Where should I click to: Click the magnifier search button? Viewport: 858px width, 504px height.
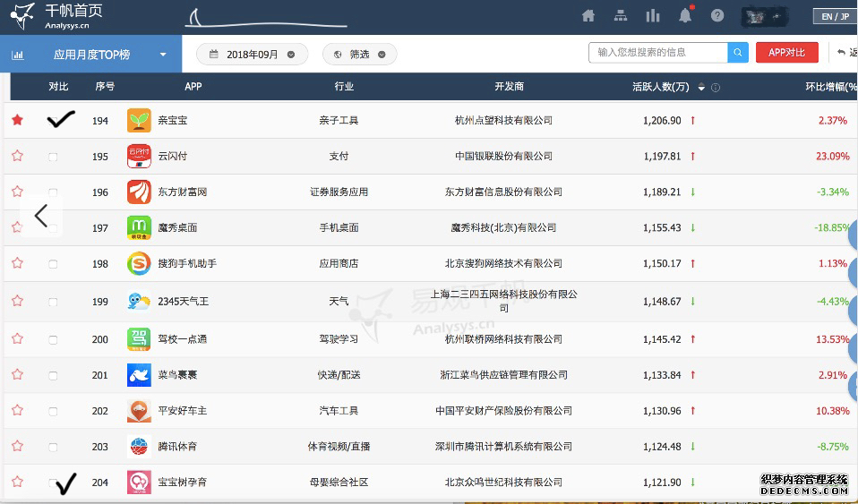point(738,53)
